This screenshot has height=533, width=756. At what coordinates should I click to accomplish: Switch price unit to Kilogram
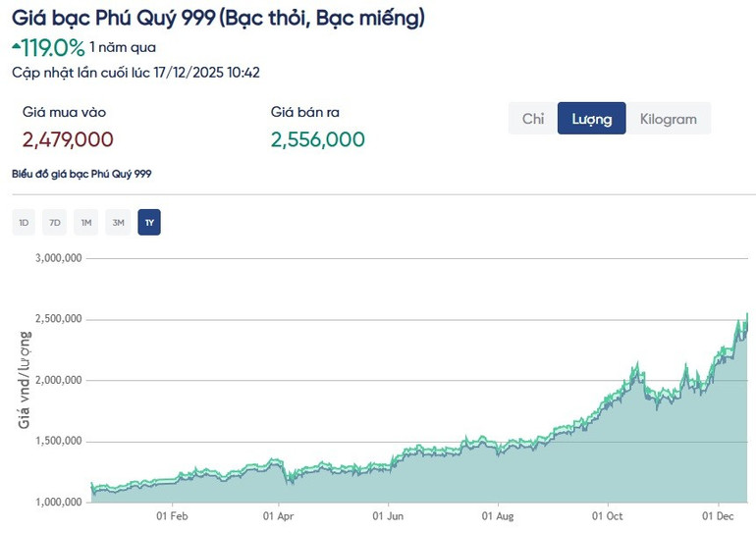(x=668, y=119)
